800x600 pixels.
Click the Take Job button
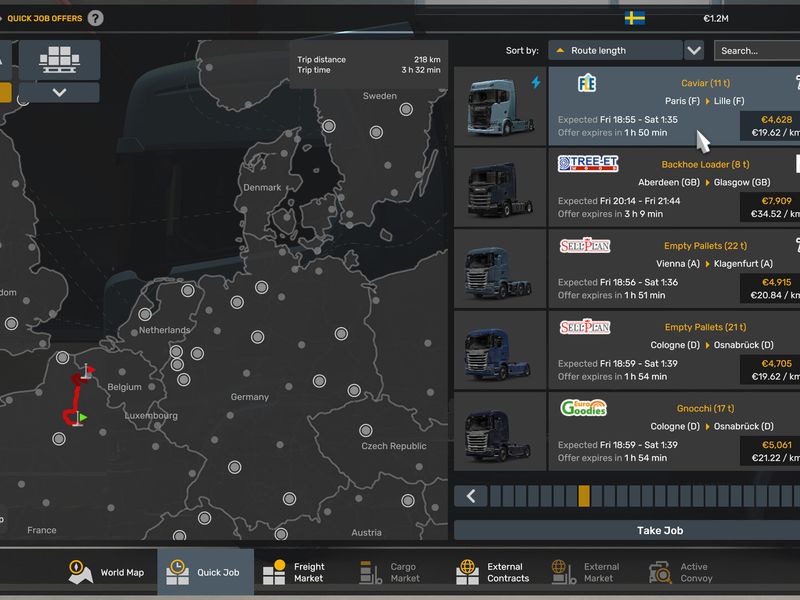click(659, 531)
